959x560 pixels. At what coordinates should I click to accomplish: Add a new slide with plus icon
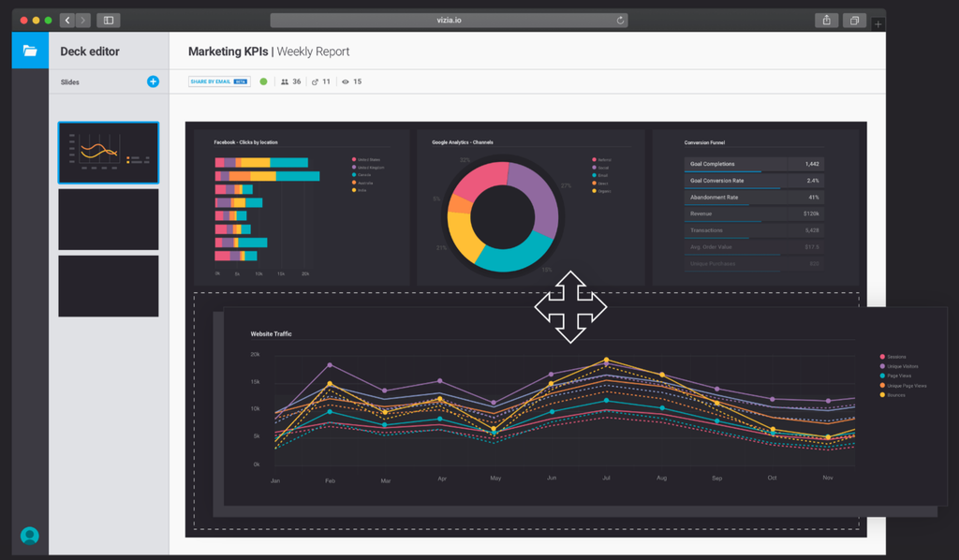click(153, 81)
